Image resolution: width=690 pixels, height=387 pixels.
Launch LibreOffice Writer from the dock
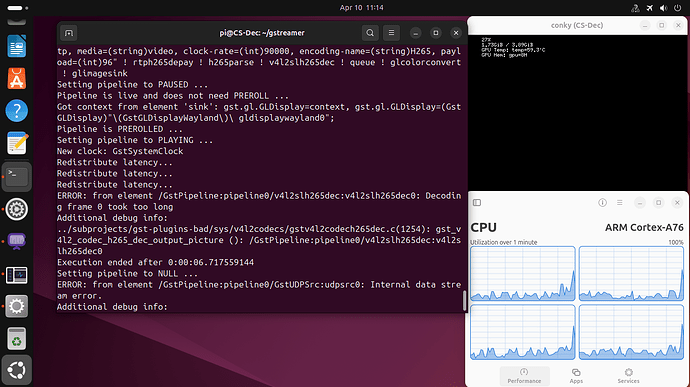coord(17,46)
